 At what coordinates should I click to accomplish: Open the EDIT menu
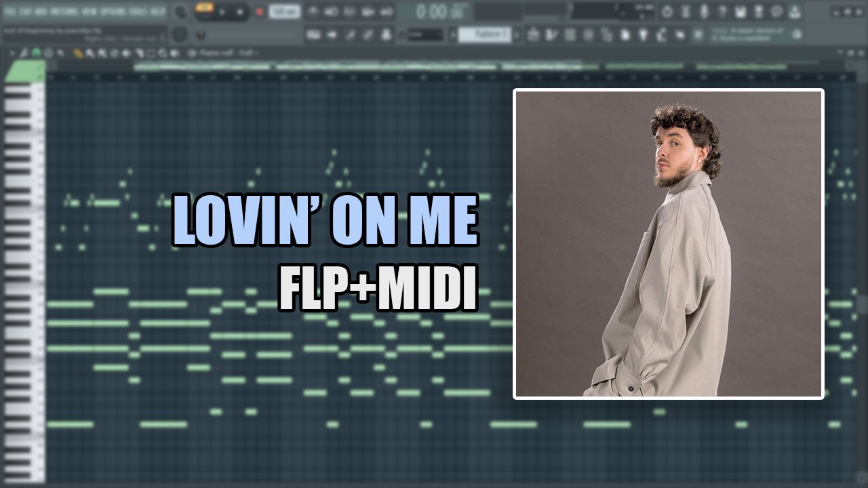pyautogui.click(x=25, y=12)
